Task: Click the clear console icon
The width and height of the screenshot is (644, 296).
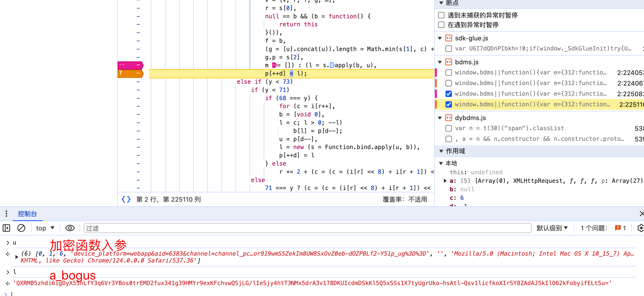Action: pos(21,228)
